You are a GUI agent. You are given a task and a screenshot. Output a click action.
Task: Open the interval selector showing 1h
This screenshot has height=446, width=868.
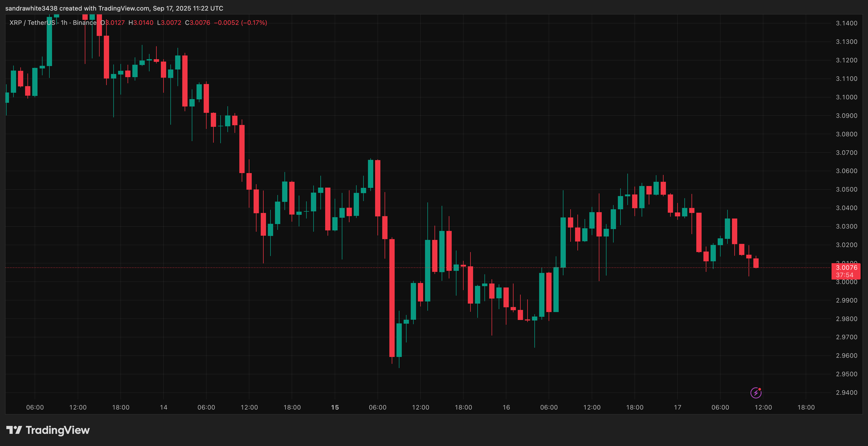64,22
